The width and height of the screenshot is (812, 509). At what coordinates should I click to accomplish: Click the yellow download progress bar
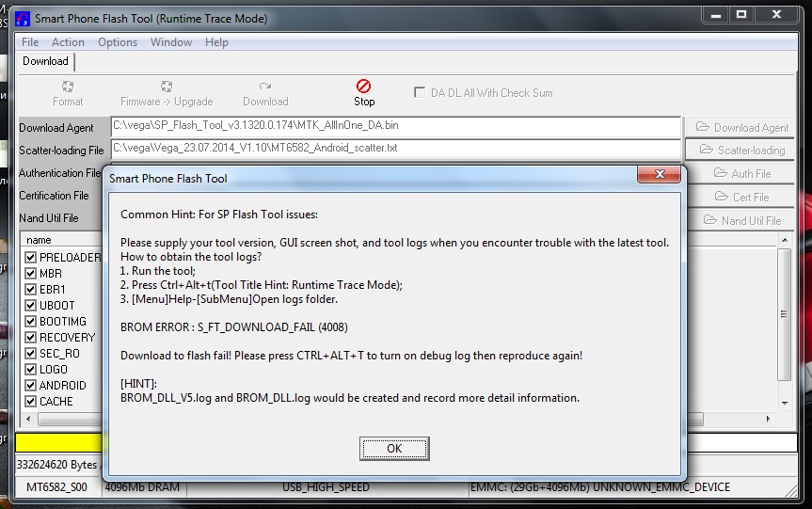tap(59, 443)
